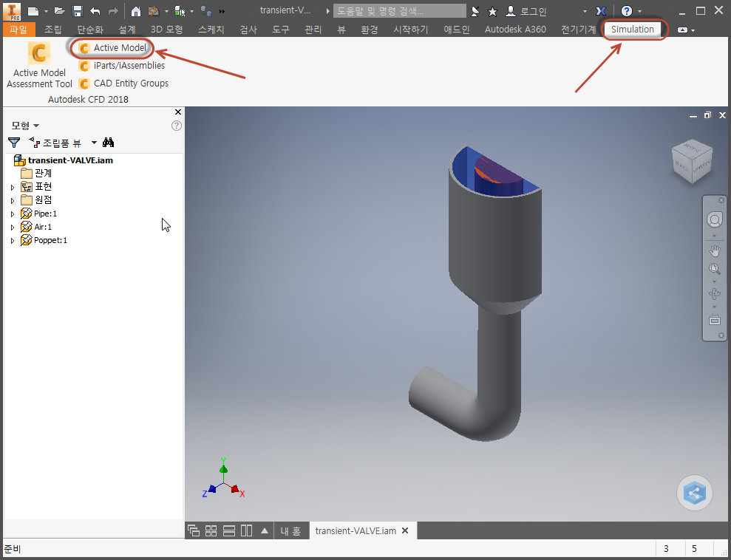Click the Pan hand tool icon
Viewport: 731px width, 560px height.
714,251
